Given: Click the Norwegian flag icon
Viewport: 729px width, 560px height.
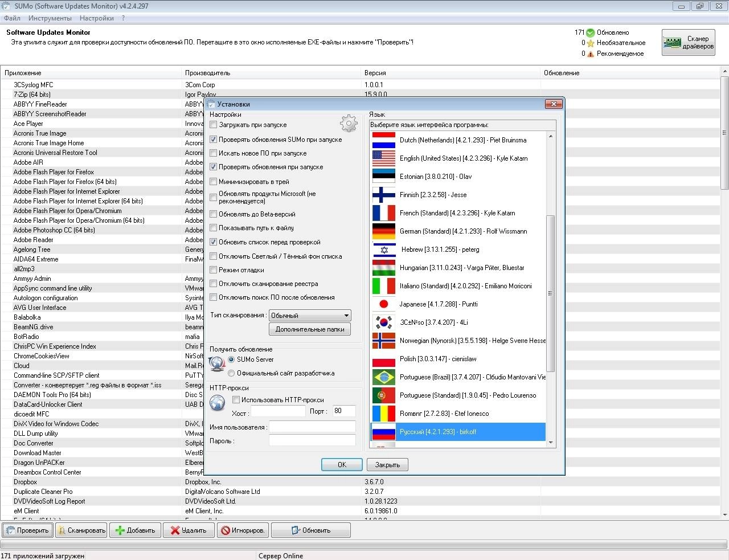Looking at the screenshot, I should (x=383, y=341).
